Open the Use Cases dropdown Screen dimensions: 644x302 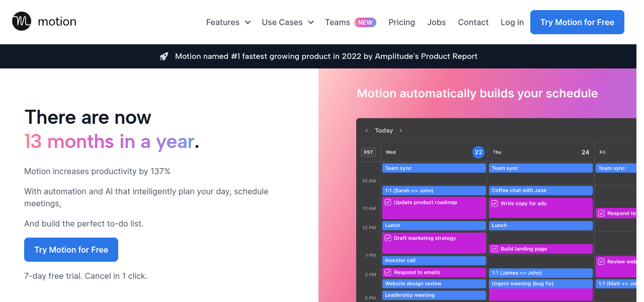tap(287, 22)
